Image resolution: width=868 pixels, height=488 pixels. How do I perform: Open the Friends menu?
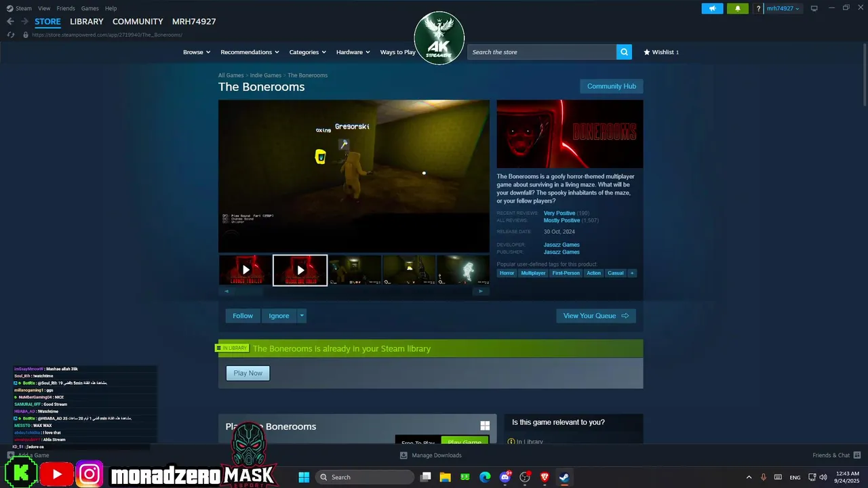tap(66, 8)
